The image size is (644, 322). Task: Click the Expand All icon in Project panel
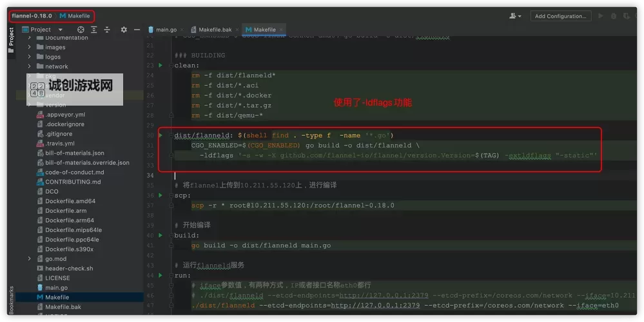tap(94, 30)
